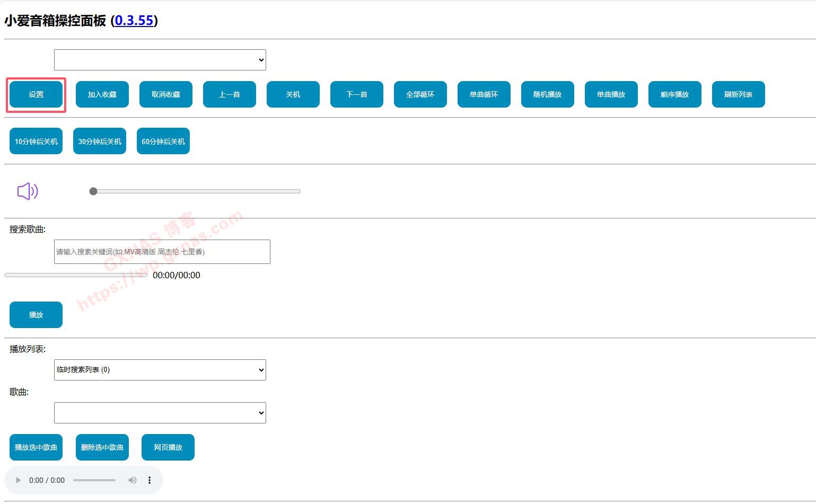Open the 临时搜索列表 playlist dropdown
Screen dimensions: 816x504
160,370
